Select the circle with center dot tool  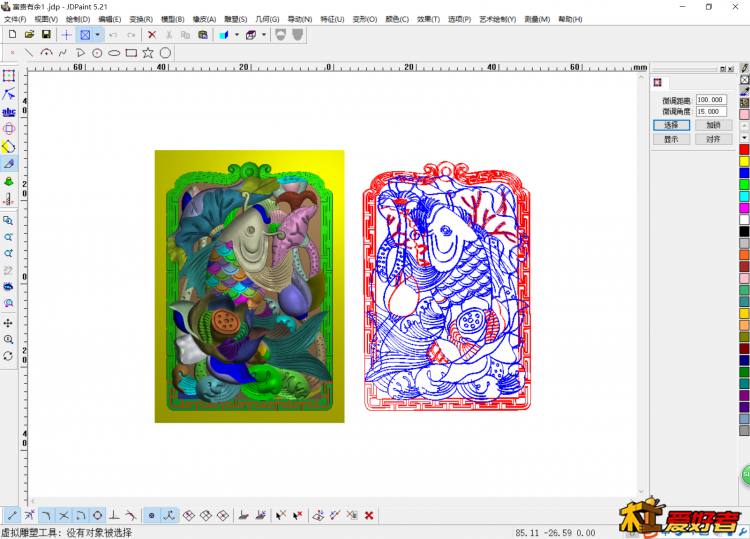tap(97, 53)
